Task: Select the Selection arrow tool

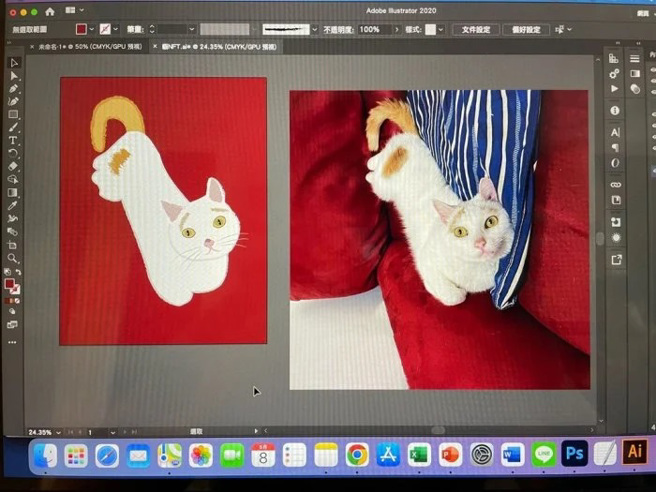Action: click(x=13, y=63)
